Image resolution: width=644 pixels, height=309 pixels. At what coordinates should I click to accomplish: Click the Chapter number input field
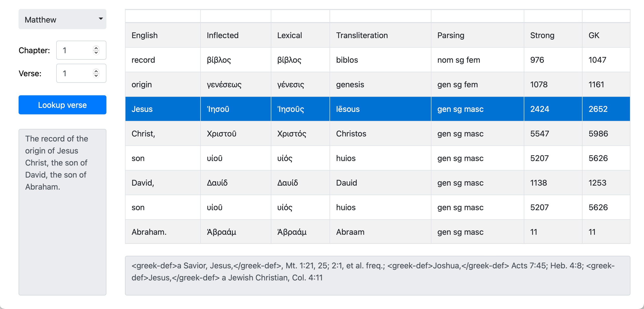[75, 50]
